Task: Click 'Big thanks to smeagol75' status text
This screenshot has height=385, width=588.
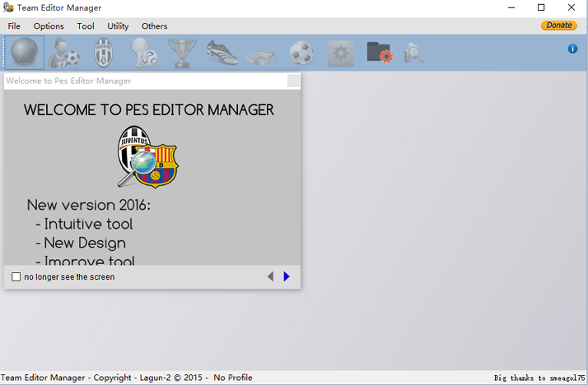Action: (539, 378)
